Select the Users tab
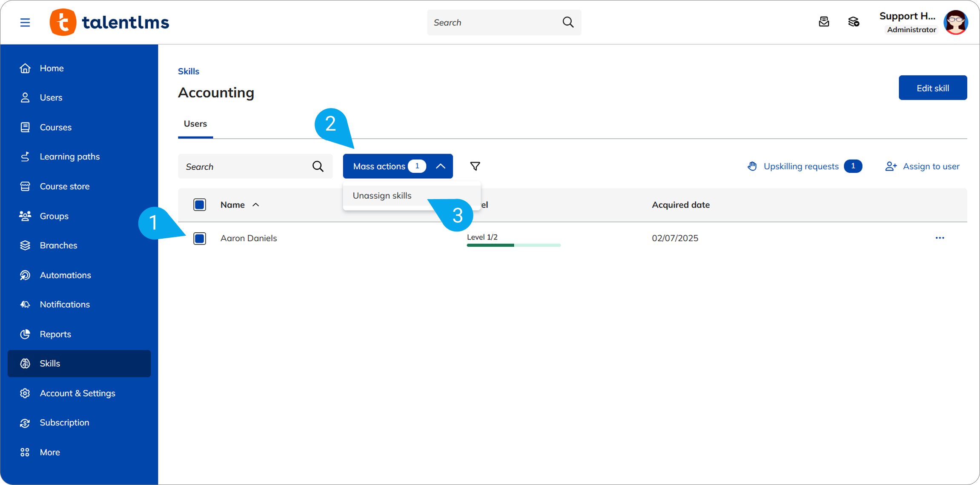This screenshot has height=485, width=980. (x=195, y=124)
